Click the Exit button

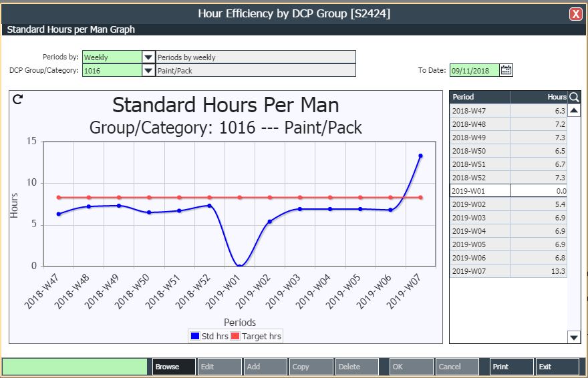click(557, 367)
